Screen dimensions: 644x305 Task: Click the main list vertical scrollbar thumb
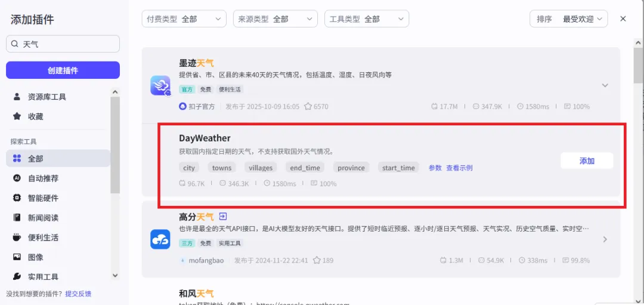tap(638, 66)
